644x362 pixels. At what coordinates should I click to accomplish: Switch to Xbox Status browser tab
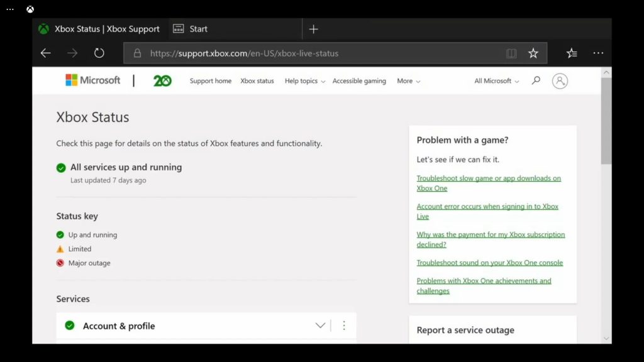(99, 29)
